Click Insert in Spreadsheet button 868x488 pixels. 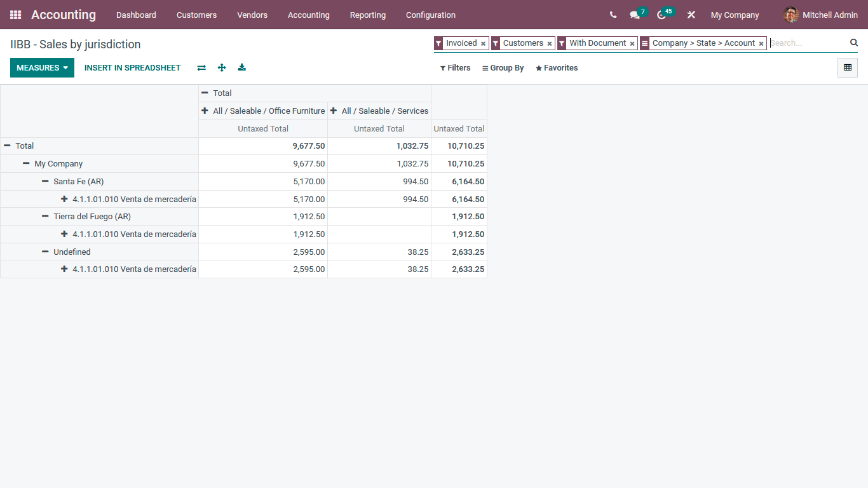click(132, 68)
